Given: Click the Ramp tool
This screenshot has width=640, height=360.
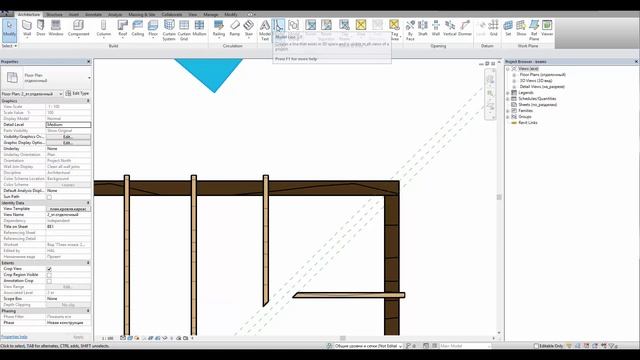Looking at the screenshot, I should [234, 29].
